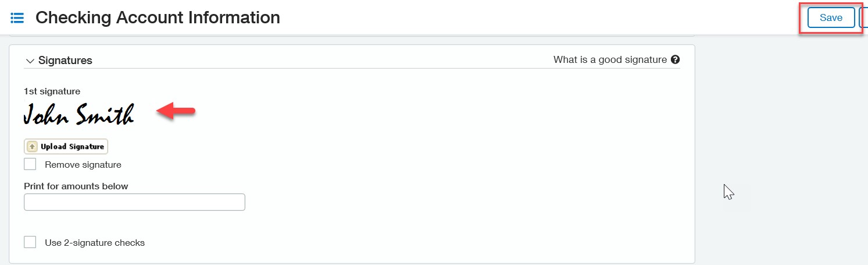Click the question mark help icon

click(675, 59)
